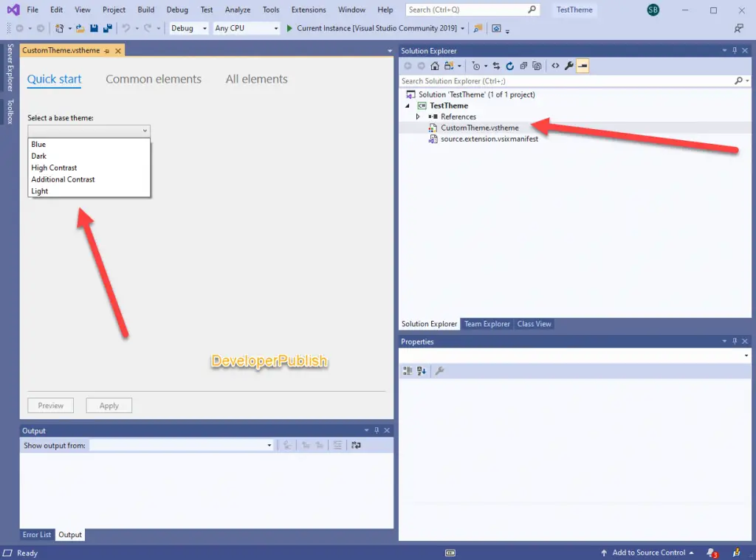Screen dimensions: 756x560
Task: Click the main Search (Ctrl+Q) box
Action: pos(472,10)
